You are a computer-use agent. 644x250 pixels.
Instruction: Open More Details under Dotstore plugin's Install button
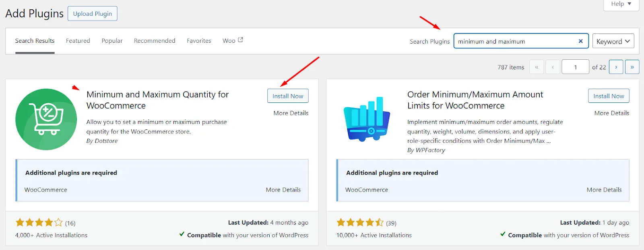pos(291,113)
